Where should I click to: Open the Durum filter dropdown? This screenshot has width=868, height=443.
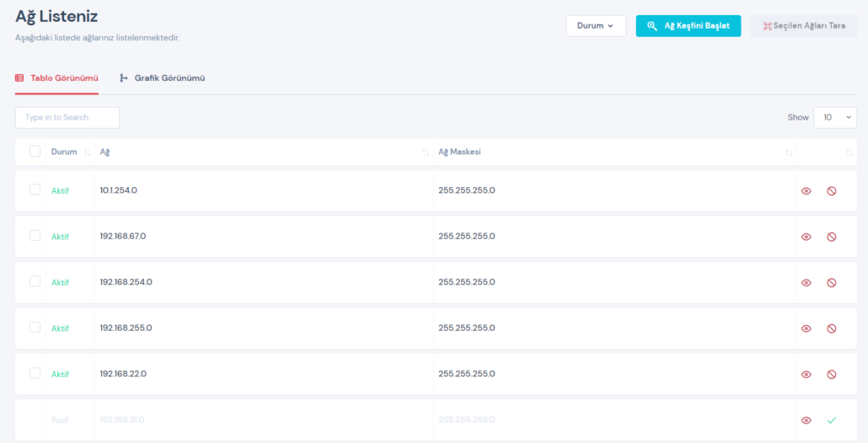point(596,26)
